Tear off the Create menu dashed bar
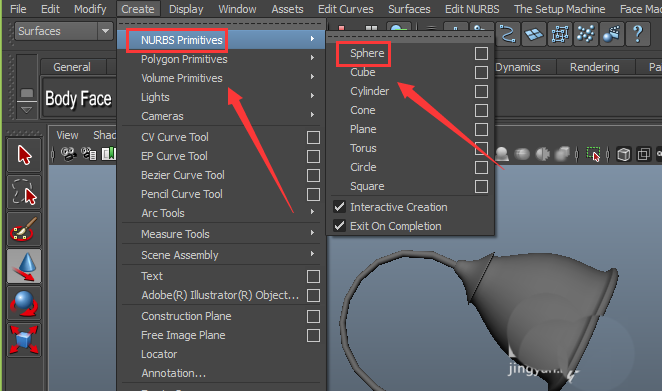This screenshot has width=662, height=391. pyautogui.click(x=222, y=24)
